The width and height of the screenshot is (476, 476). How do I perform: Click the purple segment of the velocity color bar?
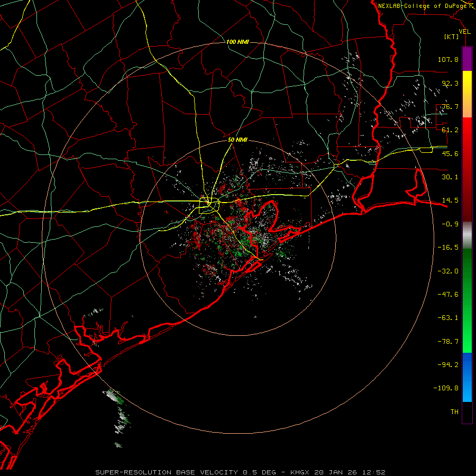click(x=467, y=59)
